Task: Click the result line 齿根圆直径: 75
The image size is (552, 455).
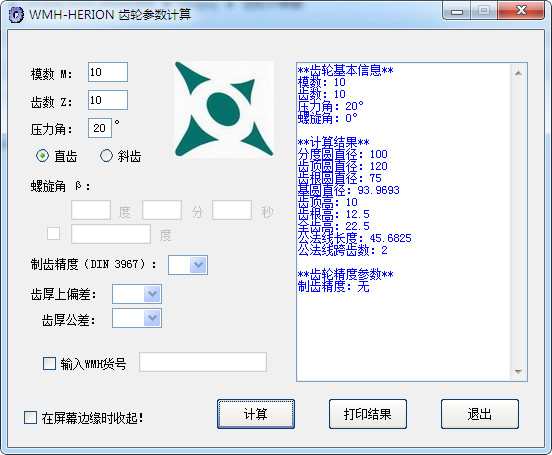Action: coord(340,178)
